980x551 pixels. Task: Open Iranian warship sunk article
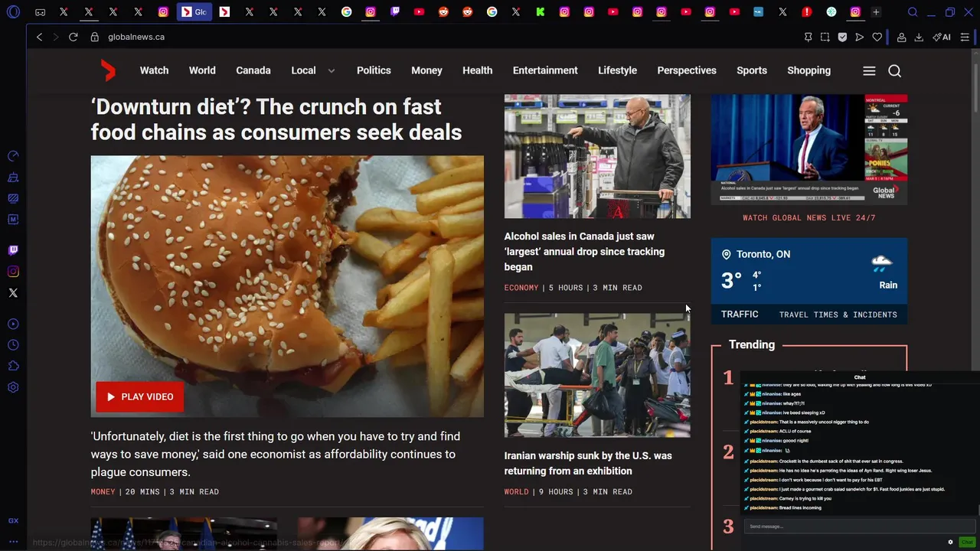pyautogui.click(x=588, y=463)
